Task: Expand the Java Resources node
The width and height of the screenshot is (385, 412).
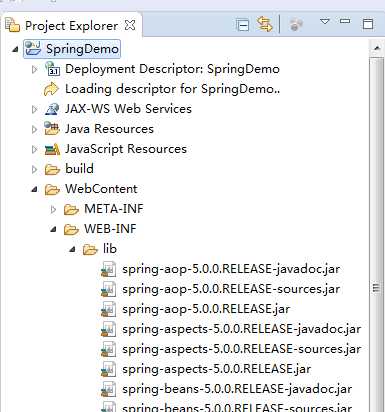Action: pos(34,129)
